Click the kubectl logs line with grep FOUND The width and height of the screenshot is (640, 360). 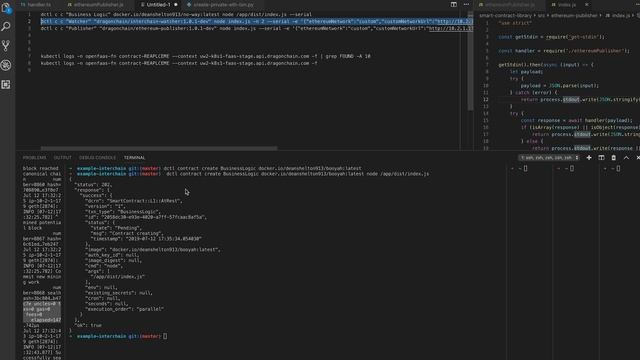205,56
